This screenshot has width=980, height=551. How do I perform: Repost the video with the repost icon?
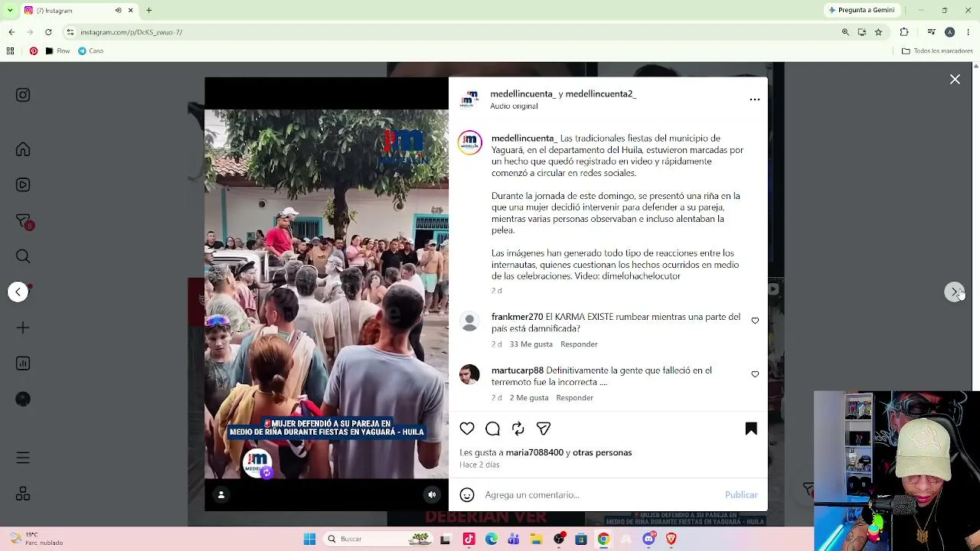(518, 429)
